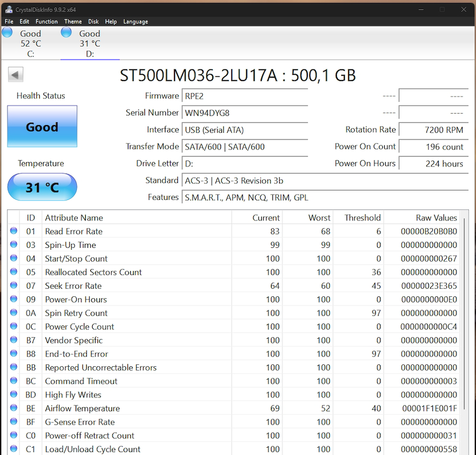Click raw value 0000000000C4
Screen dimensions: 476x455
428,327
